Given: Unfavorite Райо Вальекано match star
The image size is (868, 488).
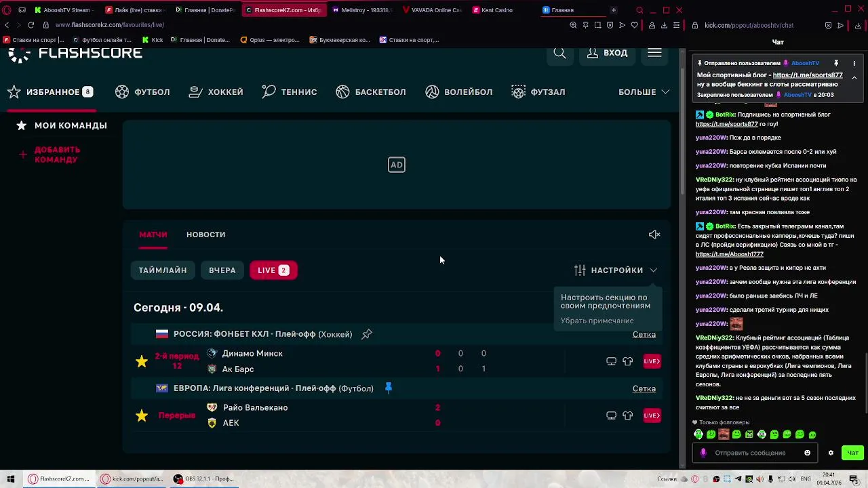Looking at the screenshot, I should click(x=142, y=415).
